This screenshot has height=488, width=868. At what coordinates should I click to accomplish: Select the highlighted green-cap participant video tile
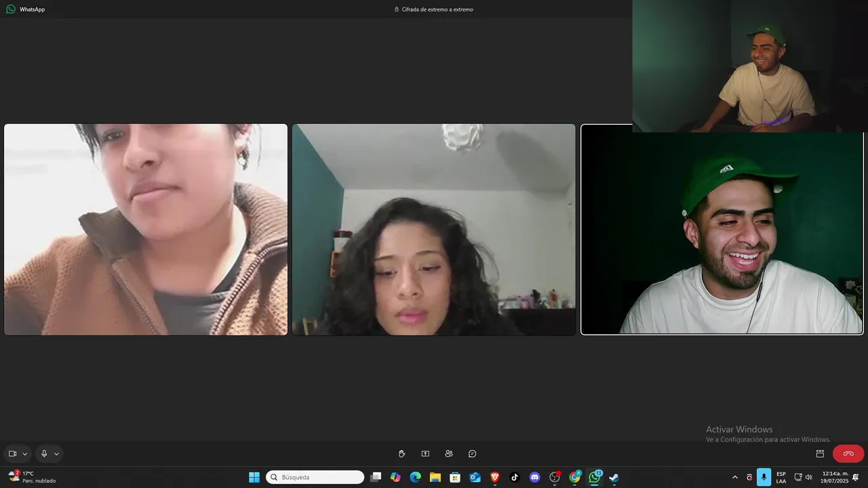[722, 229]
